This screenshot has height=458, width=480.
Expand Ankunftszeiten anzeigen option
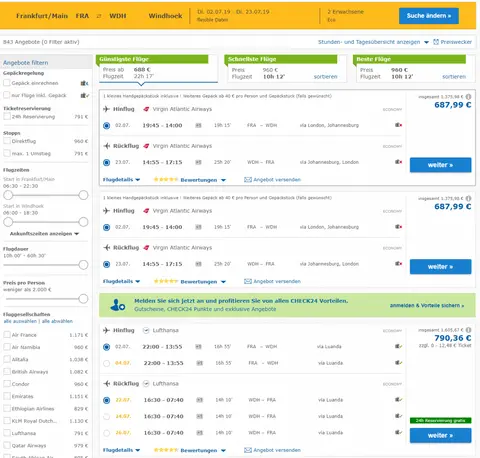click(44, 234)
